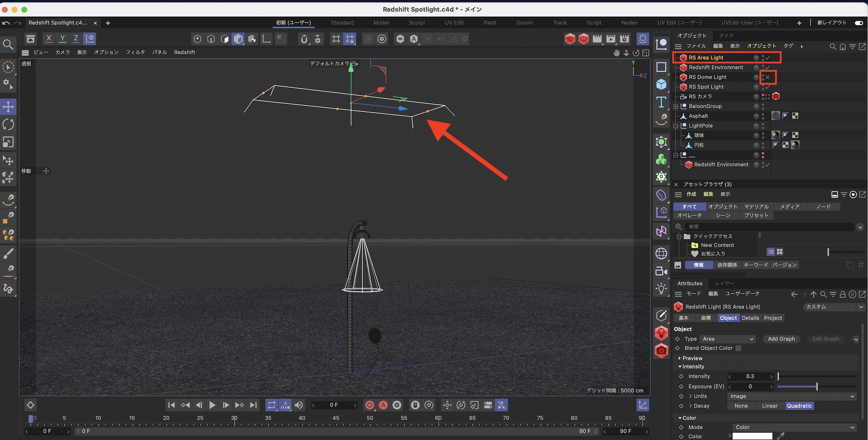
Task: Click the white Color swatch
Action: pyautogui.click(x=752, y=436)
